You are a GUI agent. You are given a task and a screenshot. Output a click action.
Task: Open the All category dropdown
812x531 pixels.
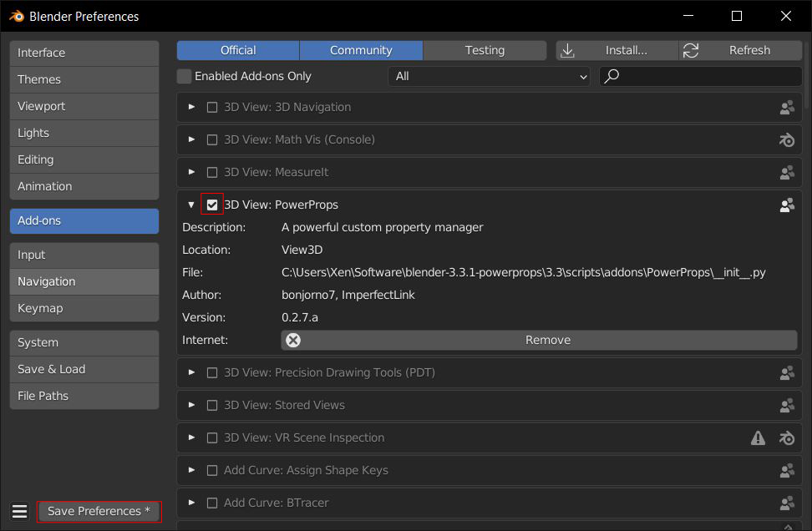coord(489,76)
